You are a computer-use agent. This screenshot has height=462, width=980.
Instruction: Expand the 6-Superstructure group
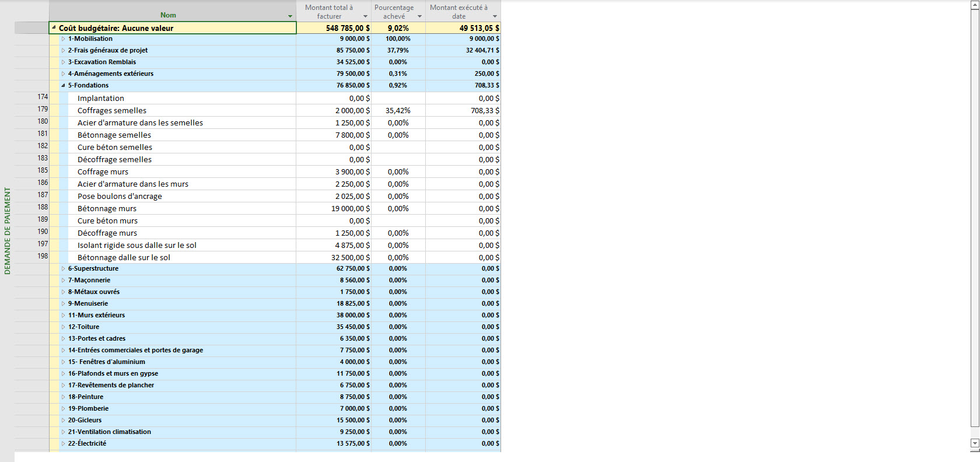tap(63, 269)
